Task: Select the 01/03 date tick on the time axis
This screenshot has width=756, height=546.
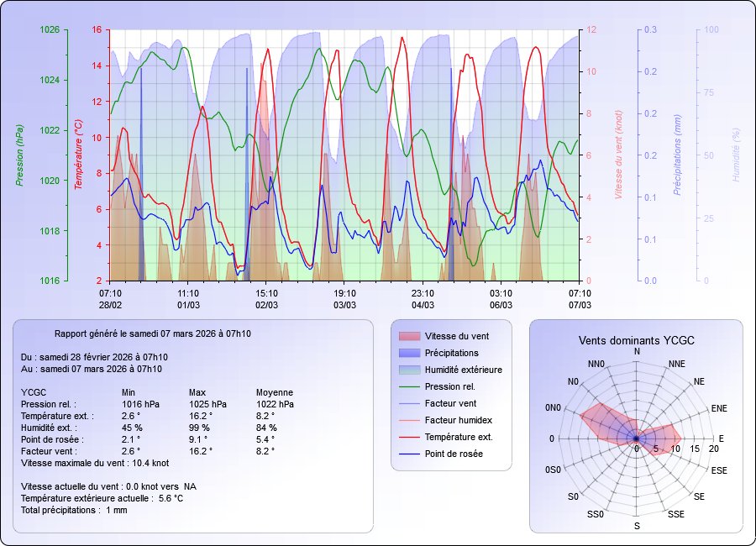Action: [188, 305]
